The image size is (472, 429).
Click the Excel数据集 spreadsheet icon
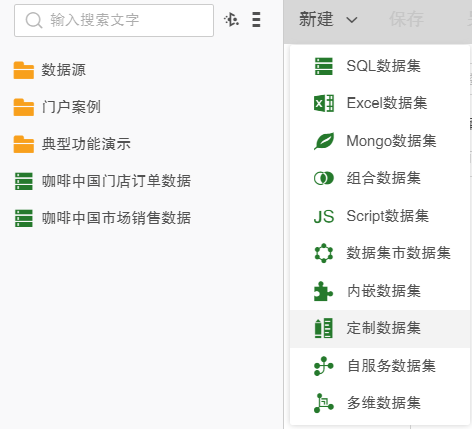[x=324, y=103]
